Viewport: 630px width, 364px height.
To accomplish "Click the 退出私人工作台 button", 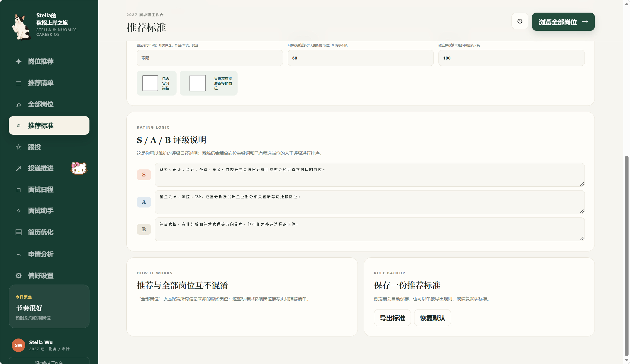I will (x=49, y=361).
